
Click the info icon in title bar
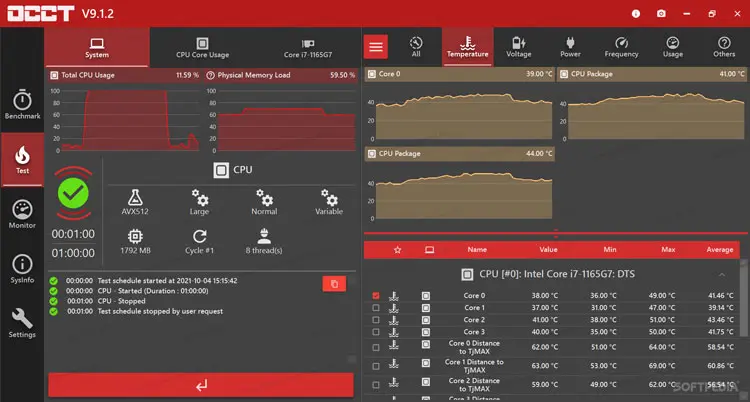click(636, 14)
